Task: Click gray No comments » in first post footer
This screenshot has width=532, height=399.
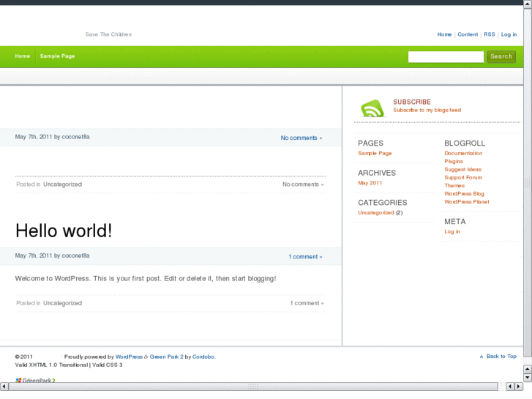Action: (x=303, y=184)
